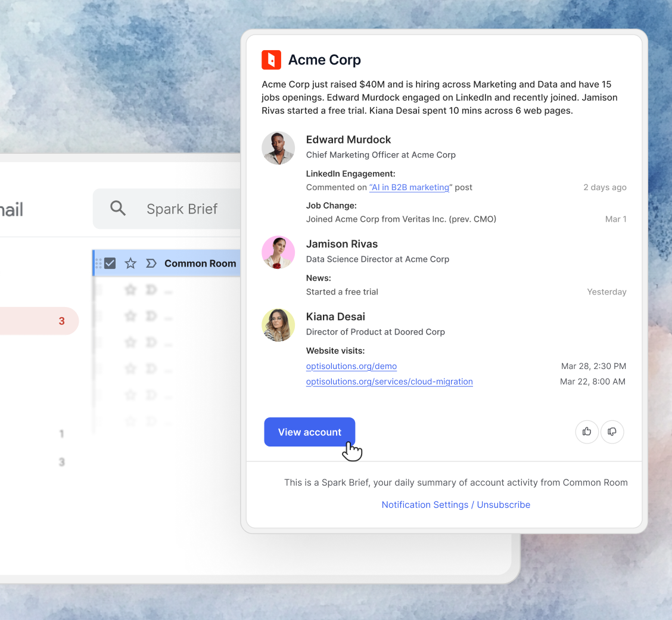The height and width of the screenshot is (620, 672).
Task: Open the Common Room email row
Action: point(167,263)
